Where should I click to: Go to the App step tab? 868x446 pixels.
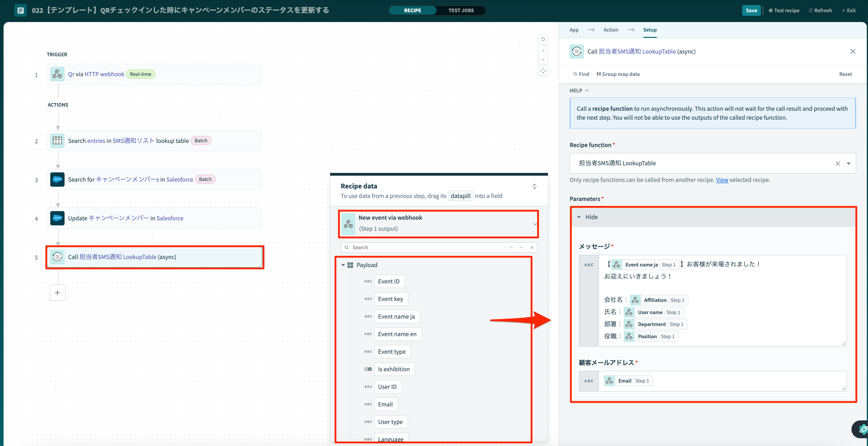(x=574, y=30)
